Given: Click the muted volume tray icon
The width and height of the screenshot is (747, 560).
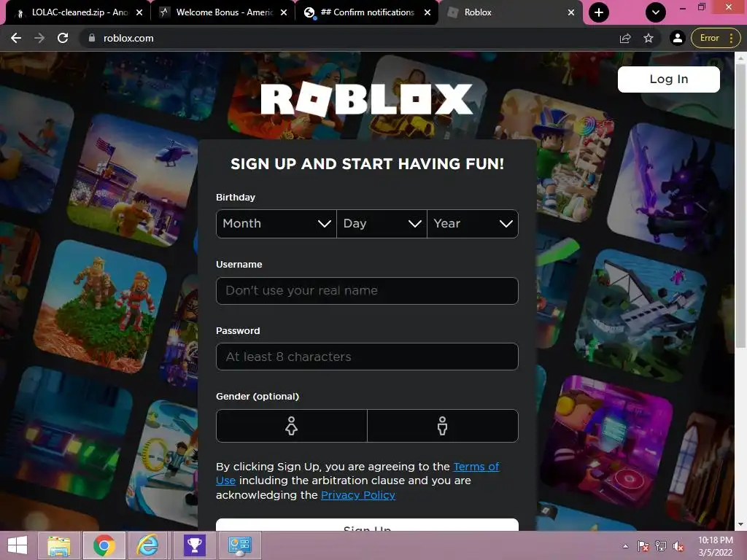Looking at the screenshot, I should point(678,546).
